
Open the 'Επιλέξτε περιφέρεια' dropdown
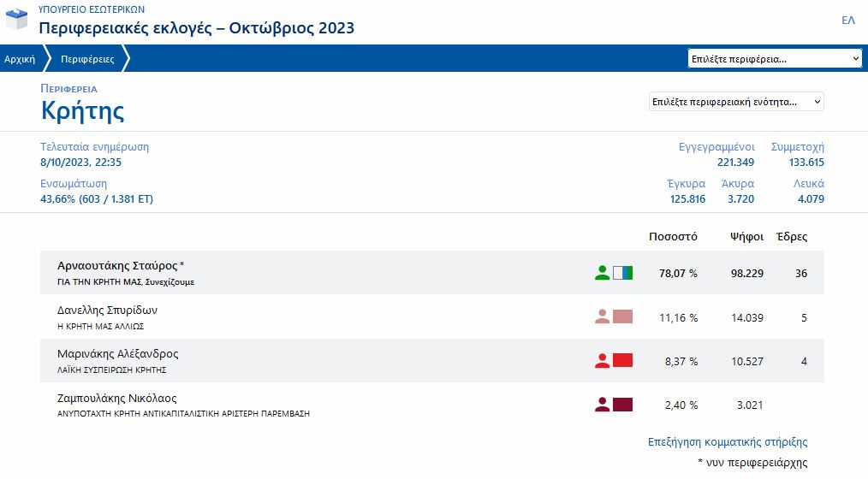coord(774,59)
